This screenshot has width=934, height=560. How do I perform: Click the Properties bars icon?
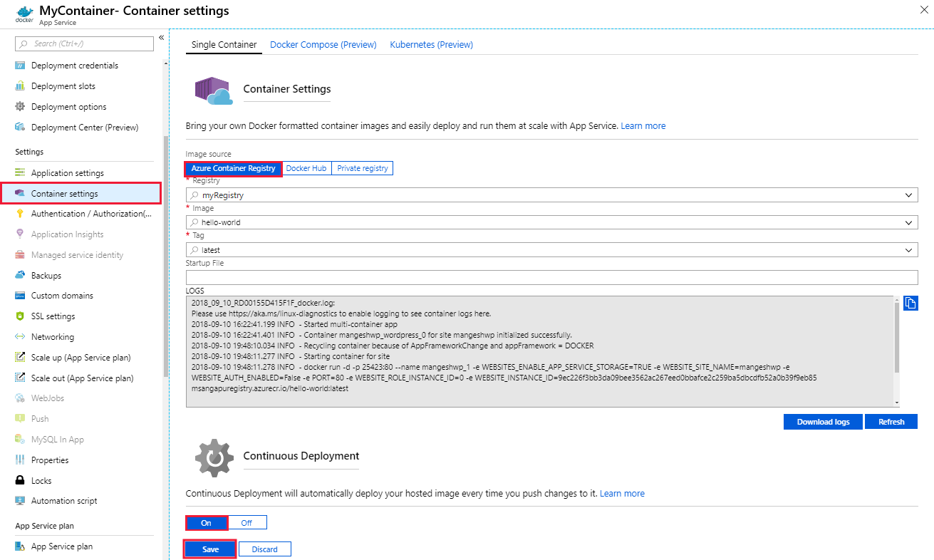(20, 460)
